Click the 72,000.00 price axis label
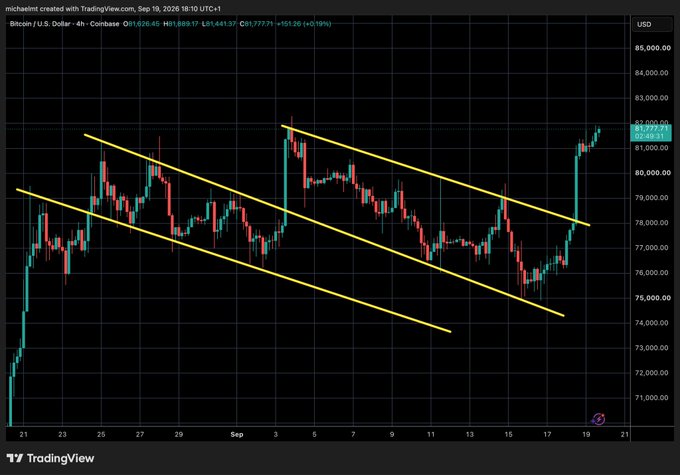Image resolution: width=680 pixels, height=475 pixels. click(x=652, y=373)
